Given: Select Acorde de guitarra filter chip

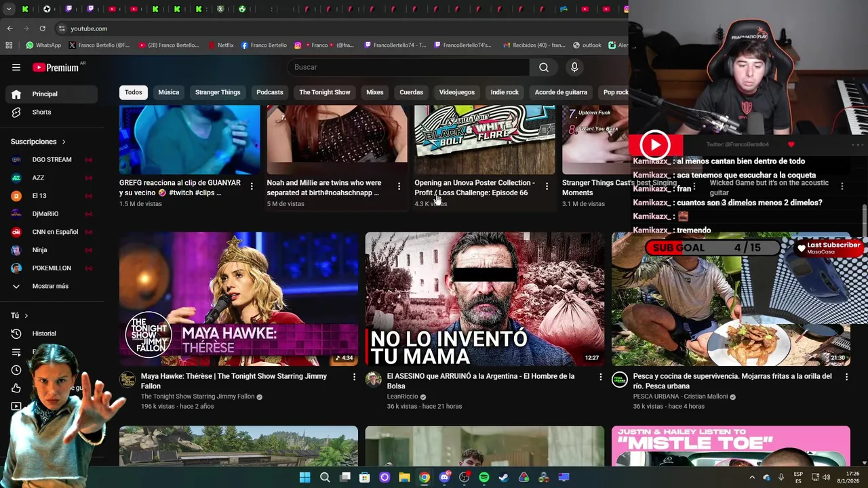Looking at the screenshot, I should (x=561, y=92).
